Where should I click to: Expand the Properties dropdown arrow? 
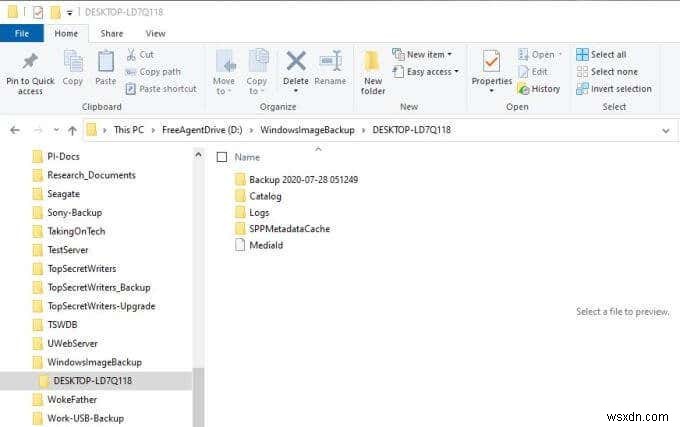point(491,91)
